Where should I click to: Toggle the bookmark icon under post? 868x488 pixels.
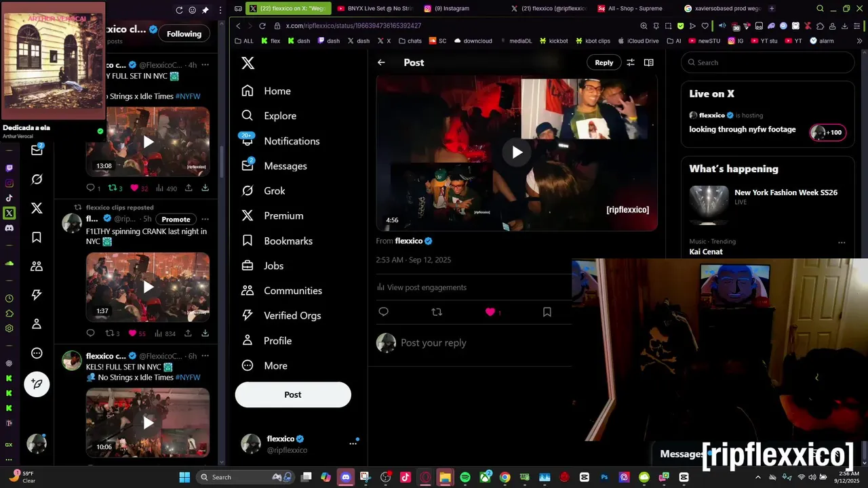coord(547,312)
